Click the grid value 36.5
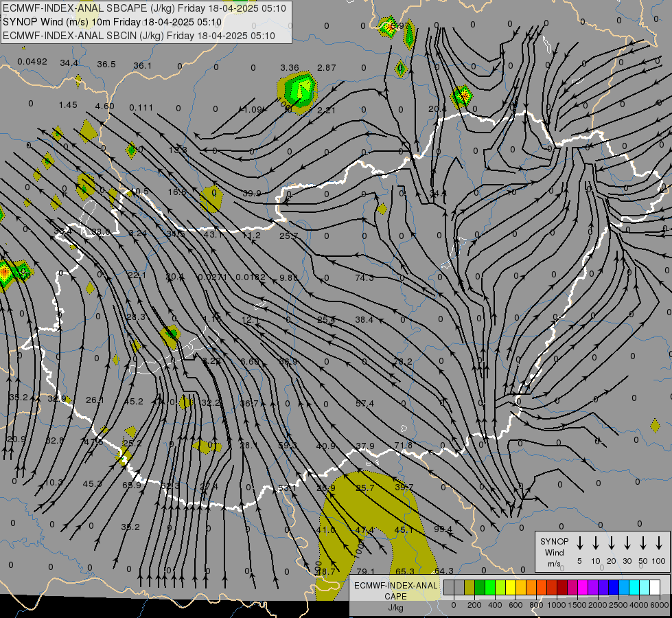Image resolution: width=672 pixels, height=618 pixels. click(106, 65)
